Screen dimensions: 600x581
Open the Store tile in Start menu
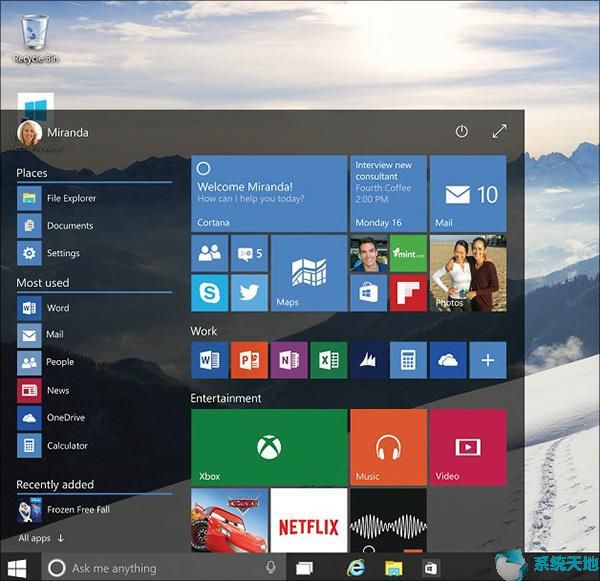pos(368,293)
